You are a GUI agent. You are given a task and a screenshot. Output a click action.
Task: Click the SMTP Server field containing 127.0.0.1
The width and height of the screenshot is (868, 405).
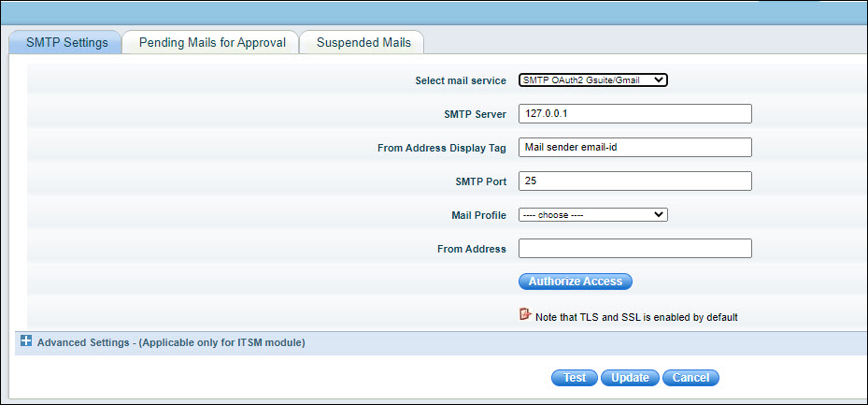(634, 114)
